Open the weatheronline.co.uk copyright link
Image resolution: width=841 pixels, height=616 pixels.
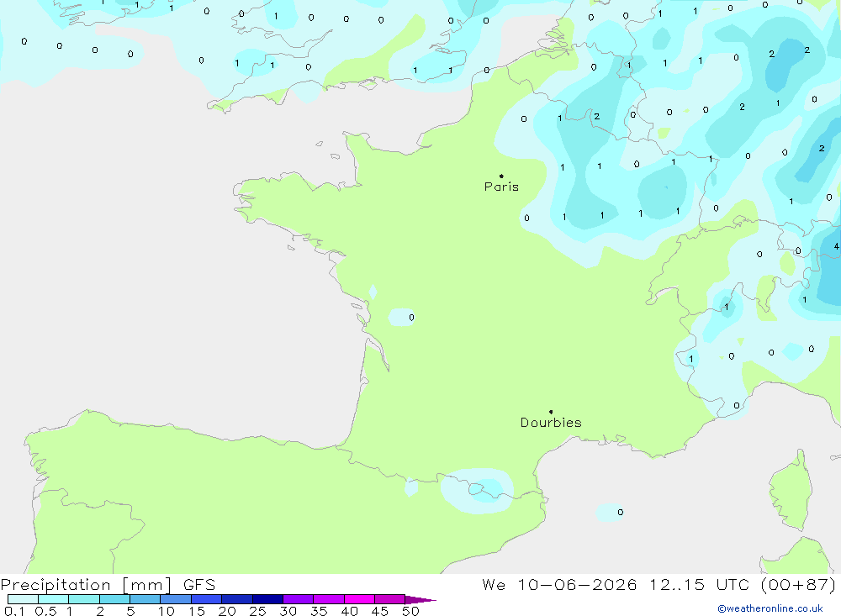point(770,608)
